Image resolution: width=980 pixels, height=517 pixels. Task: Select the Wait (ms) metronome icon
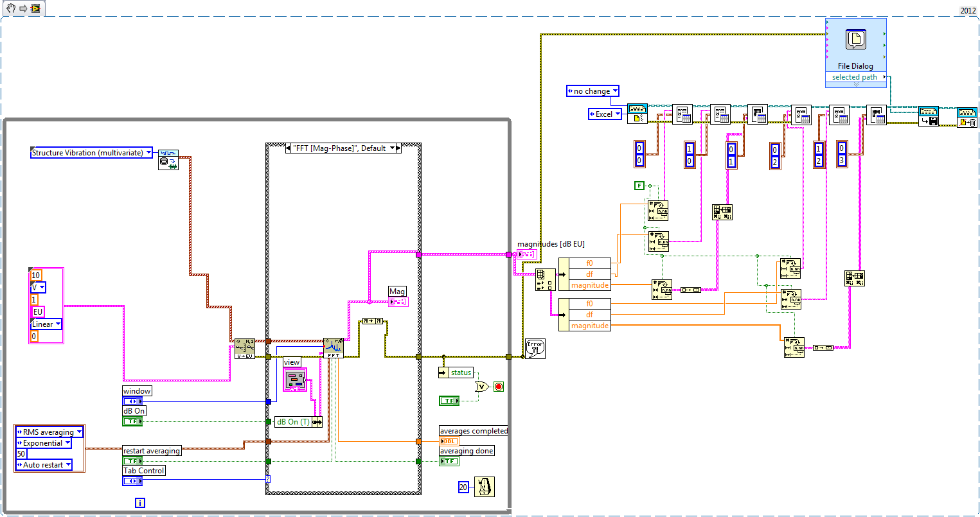[484, 487]
